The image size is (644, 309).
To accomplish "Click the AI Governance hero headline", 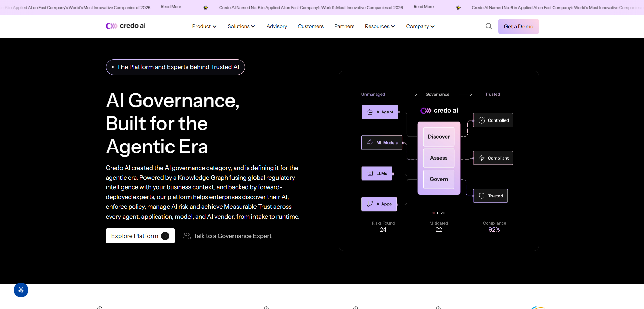I will tap(173, 123).
